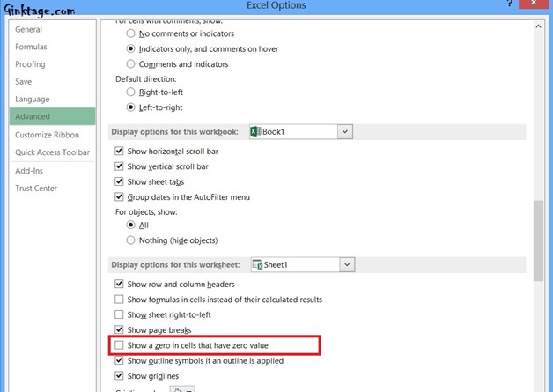Enable Show formulas in cells
This screenshot has width=553, height=392.
click(x=119, y=300)
